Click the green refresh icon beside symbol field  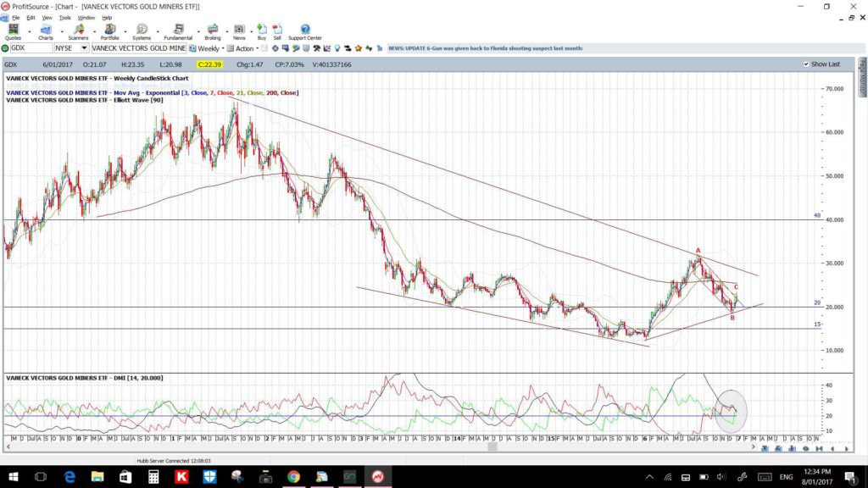click(x=5, y=48)
